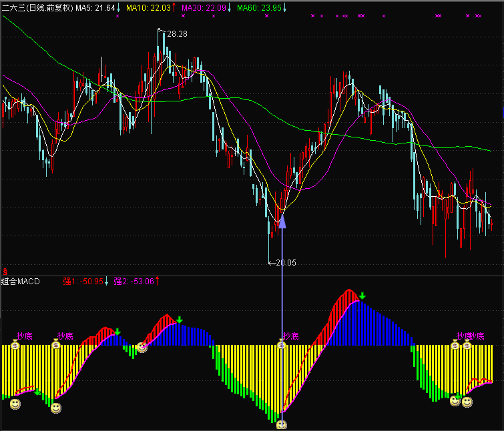Click the MA10 red up arrow indicator
The width and height of the screenshot is (504, 431).
pyautogui.click(x=174, y=8)
